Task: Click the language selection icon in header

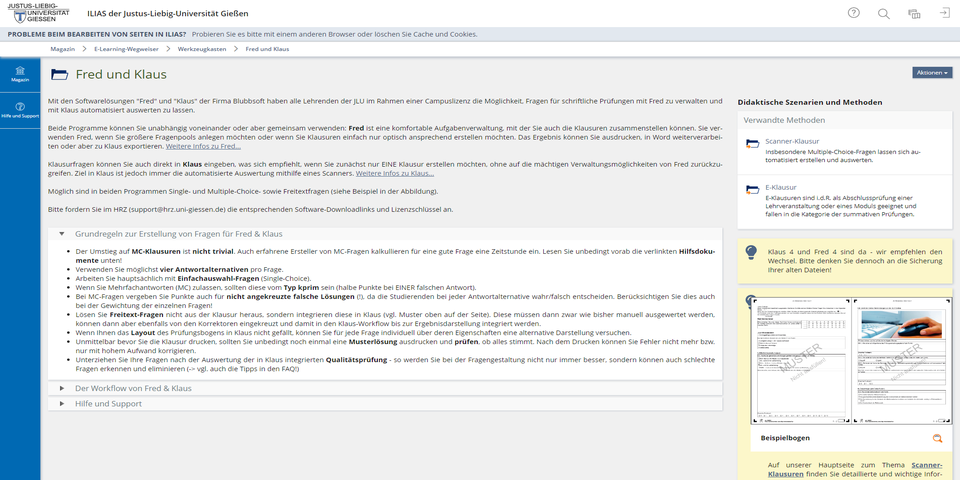Action: pyautogui.click(x=914, y=13)
